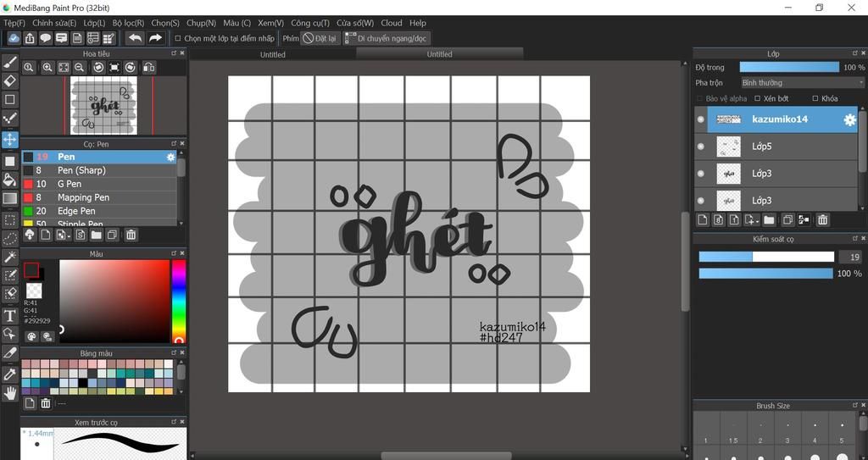Select the Eraser tool
Image resolution: width=868 pixels, height=460 pixels.
pyautogui.click(x=10, y=80)
